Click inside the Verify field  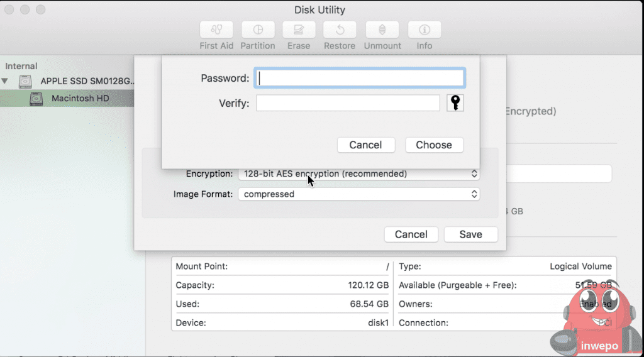click(x=347, y=103)
